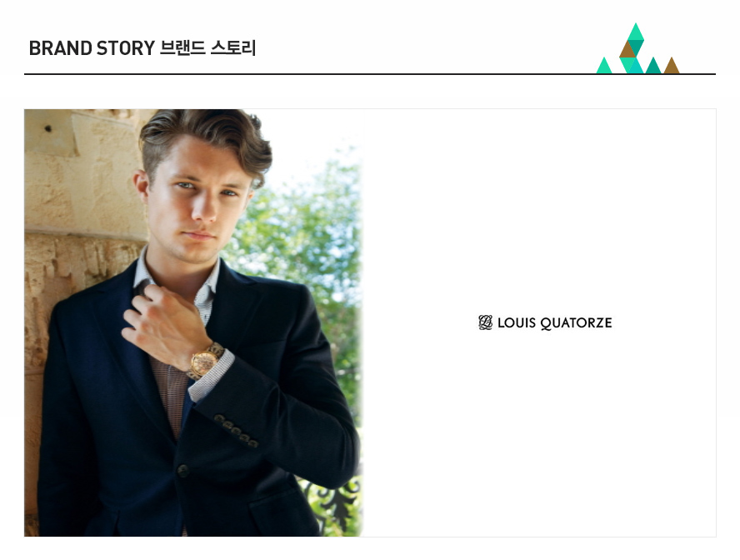
Task: Click the black horizontal header divider line
Action: pyautogui.click(x=370, y=74)
